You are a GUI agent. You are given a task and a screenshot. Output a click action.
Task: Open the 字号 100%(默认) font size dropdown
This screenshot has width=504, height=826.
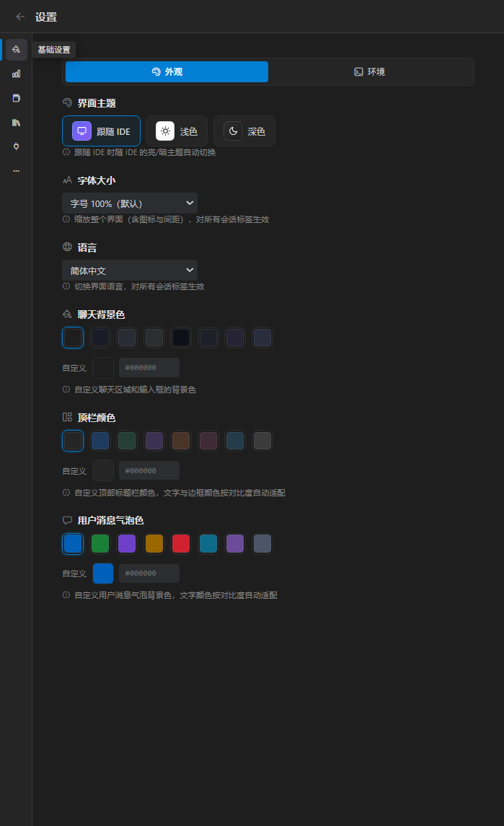[x=130, y=203]
